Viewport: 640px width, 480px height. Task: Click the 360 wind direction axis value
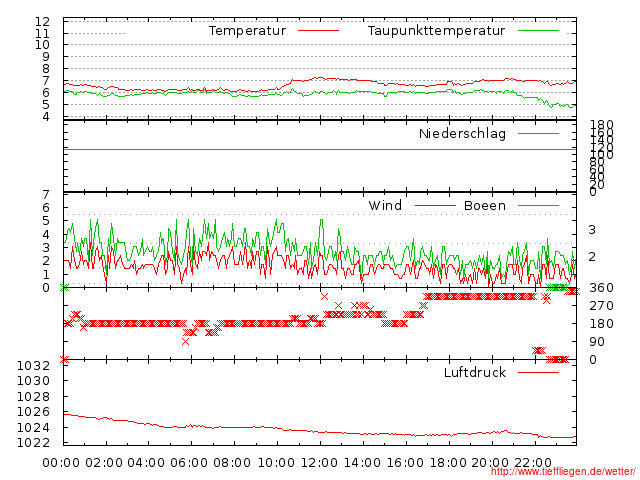point(601,288)
